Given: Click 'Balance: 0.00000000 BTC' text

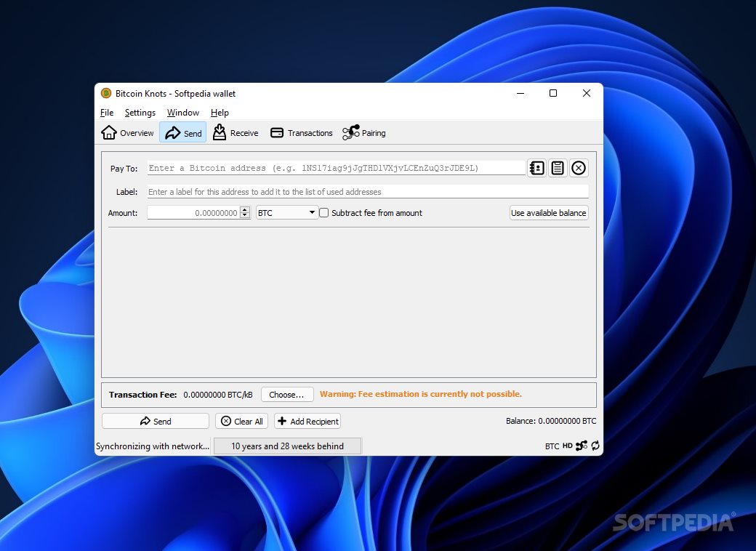Looking at the screenshot, I should pyautogui.click(x=551, y=421).
